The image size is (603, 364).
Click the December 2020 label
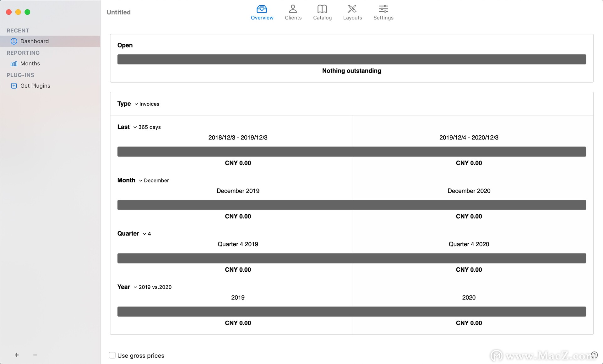(469, 191)
